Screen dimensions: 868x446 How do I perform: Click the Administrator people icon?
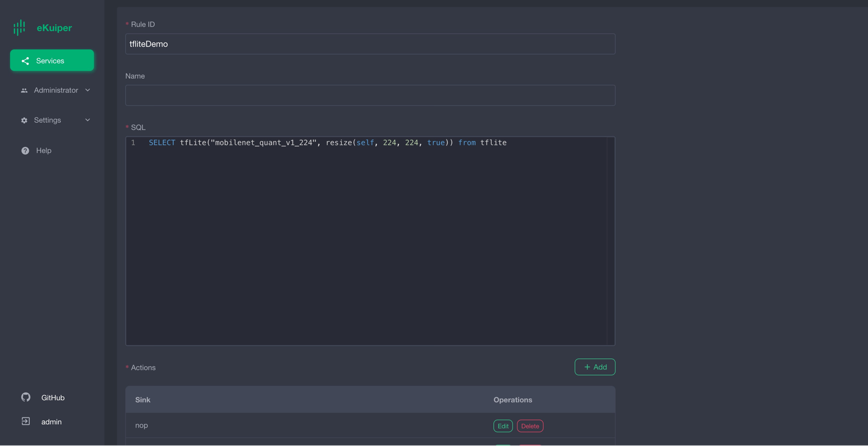pyautogui.click(x=24, y=91)
